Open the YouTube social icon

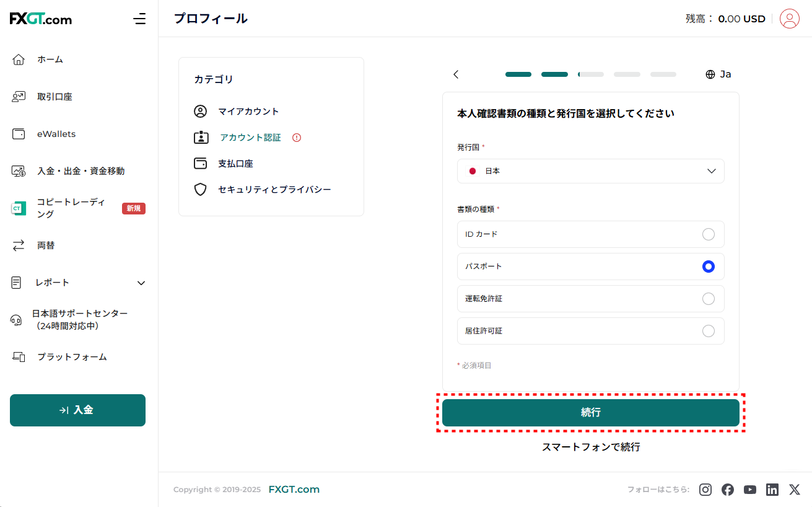point(750,490)
